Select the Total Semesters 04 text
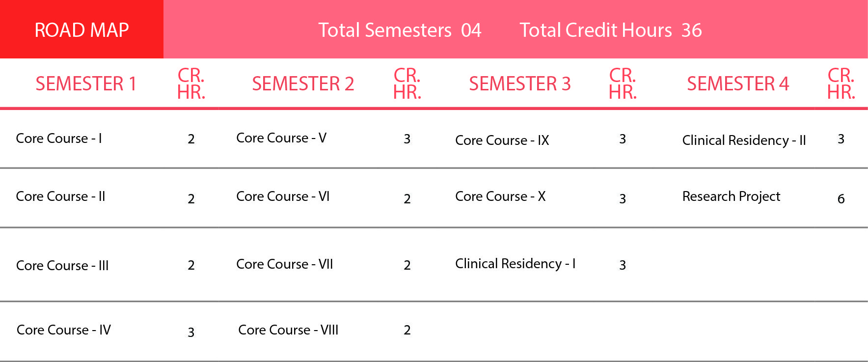The width and height of the screenshot is (868, 362). 400,30
